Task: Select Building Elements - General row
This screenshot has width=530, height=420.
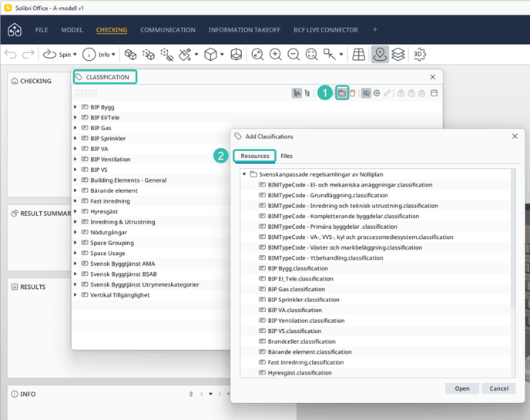Action: tap(152, 180)
